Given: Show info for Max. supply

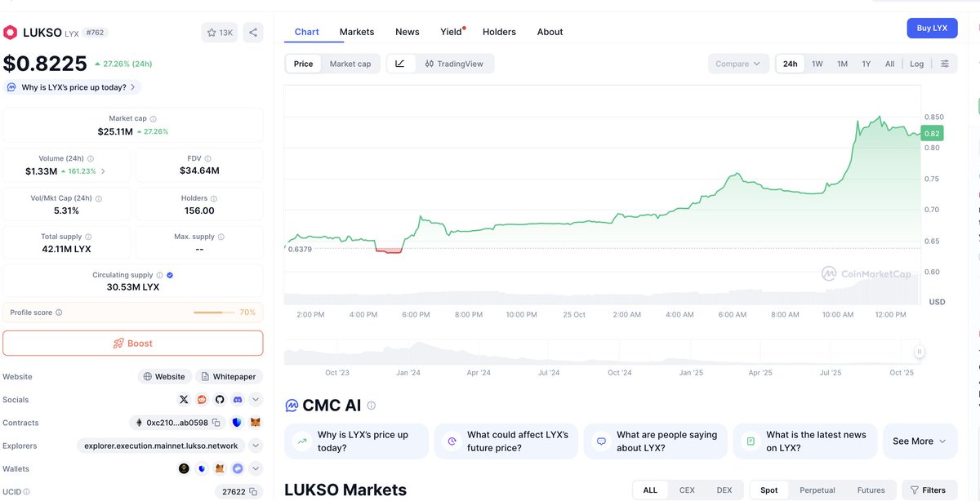Looking at the screenshot, I should [221, 237].
